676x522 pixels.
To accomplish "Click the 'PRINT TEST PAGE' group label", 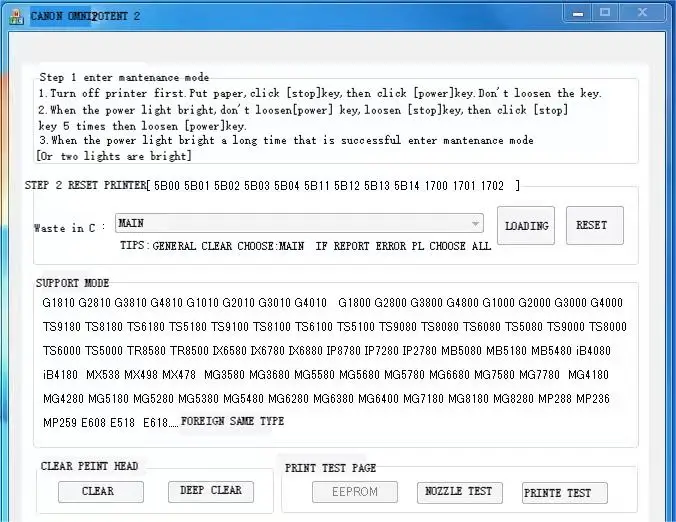I will [x=330, y=468].
